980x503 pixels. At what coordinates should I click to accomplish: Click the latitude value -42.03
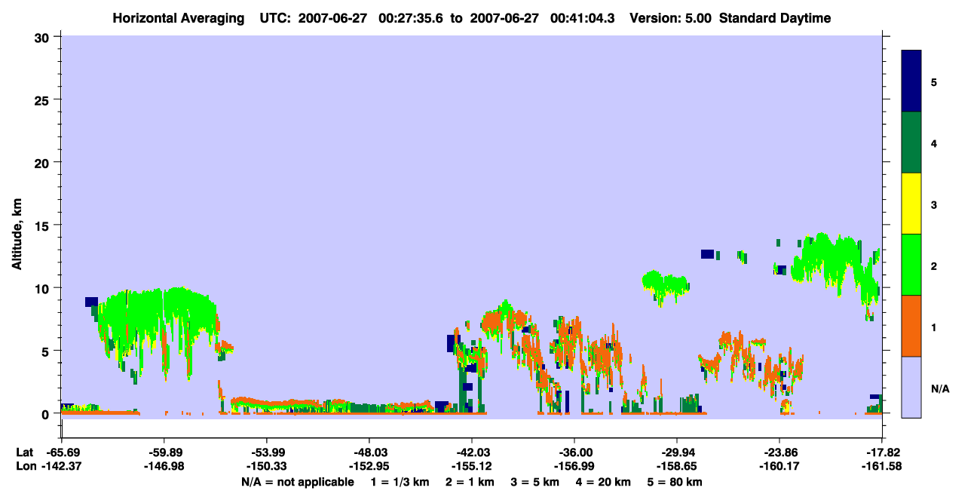click(471, 452)
